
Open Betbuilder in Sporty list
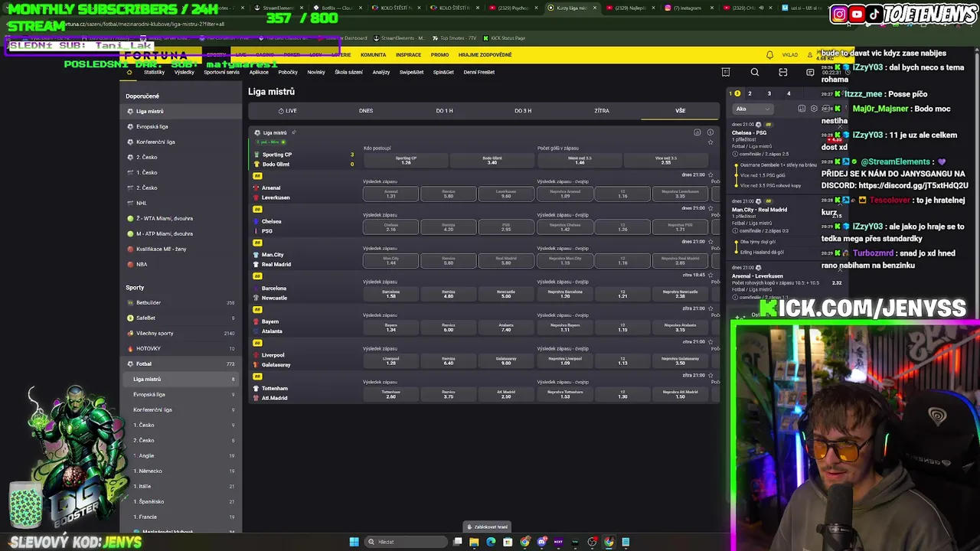182,302
